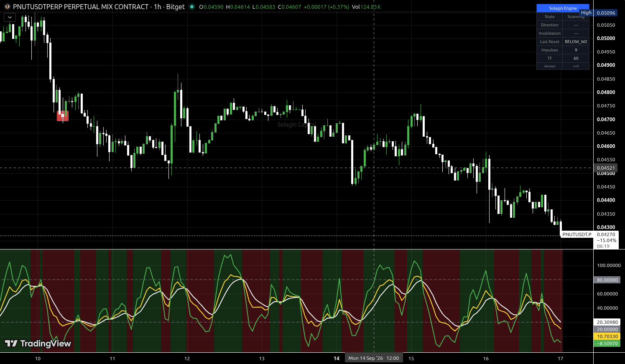This screenshot has height=364, width=625.
Task: Open the PNUTUSDTPERP Perpetual Mix Contract symbol title
Action: point(81,7)
